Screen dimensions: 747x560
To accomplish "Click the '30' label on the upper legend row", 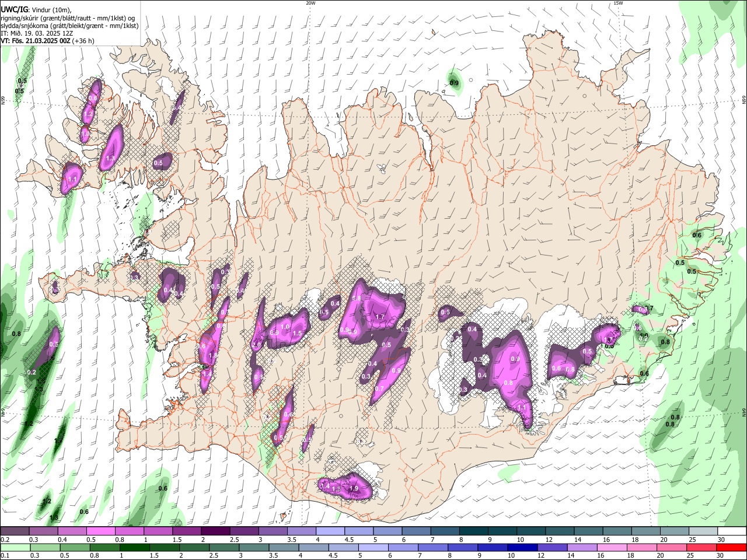I will tap(721, 540).
